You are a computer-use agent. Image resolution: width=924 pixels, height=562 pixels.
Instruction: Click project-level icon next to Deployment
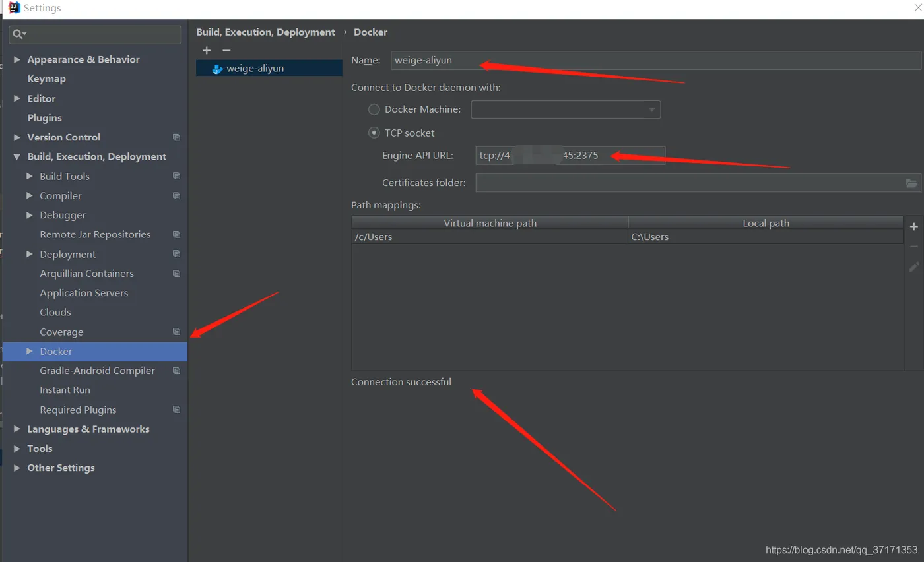click(176, 254)
